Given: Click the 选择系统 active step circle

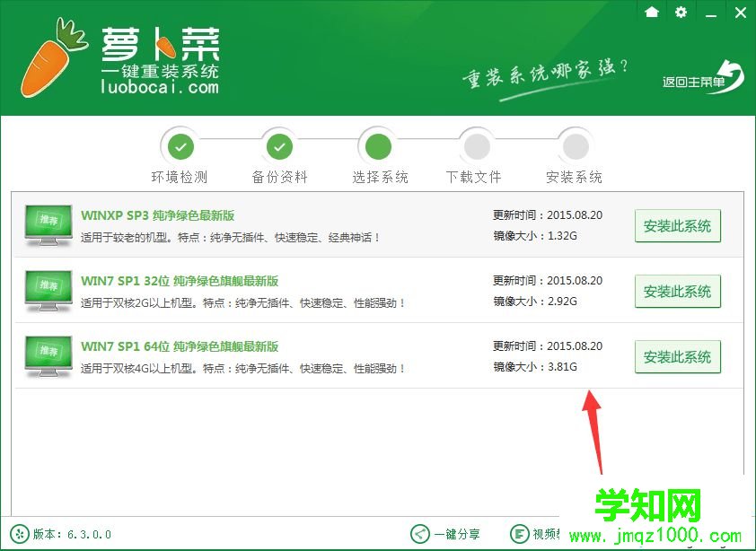Looking at the screenshot, I should [x=379, y=146].
